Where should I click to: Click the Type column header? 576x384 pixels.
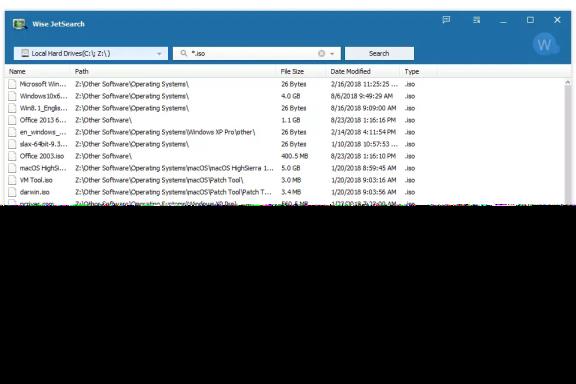click(x=412, y=72)
